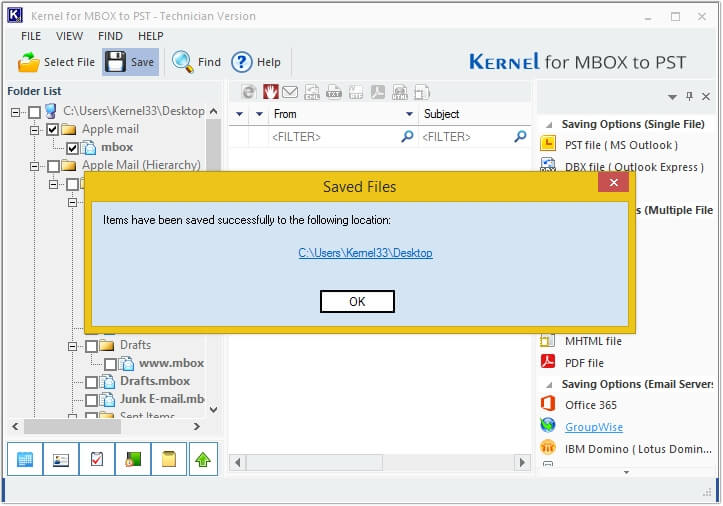The height and width of the screenshot is (506, 723).
Task: Open the journal icon at bottom
Action: coord(133,459)
